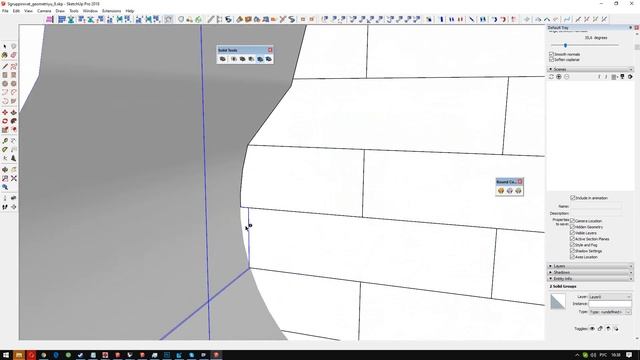
Task: Open Windows notification center
Action: [629, 355]
